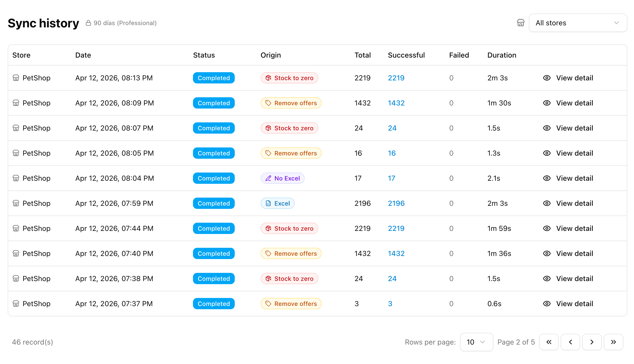Click the Completed status badge at 08:04 PM
The image size is (634, 364).
coord(213,178)
